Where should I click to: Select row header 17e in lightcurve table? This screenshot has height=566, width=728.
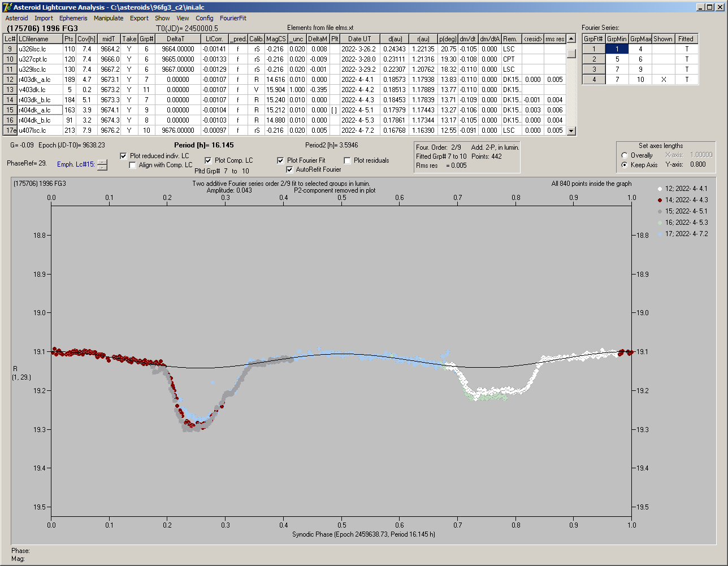click(x=10, y=130)
